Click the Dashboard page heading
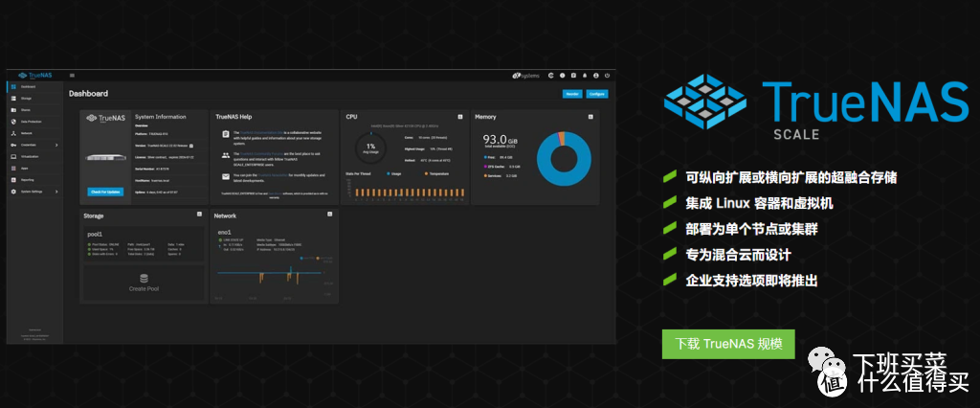 click(x=89, y=94)
